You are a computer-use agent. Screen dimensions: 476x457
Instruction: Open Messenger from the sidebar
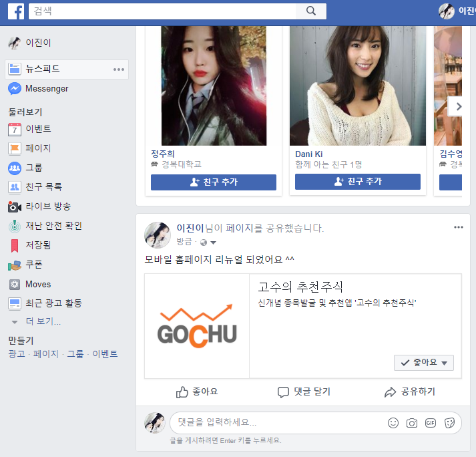click(46, 89)
